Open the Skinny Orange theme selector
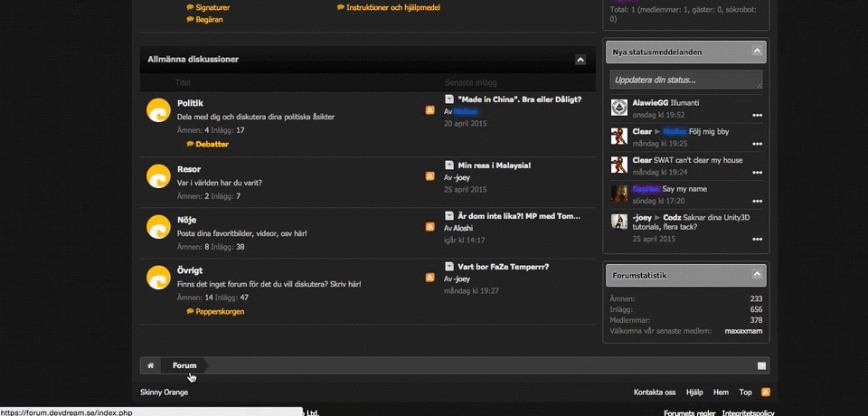Screen dimensions: 868x416 coord(165,392)
